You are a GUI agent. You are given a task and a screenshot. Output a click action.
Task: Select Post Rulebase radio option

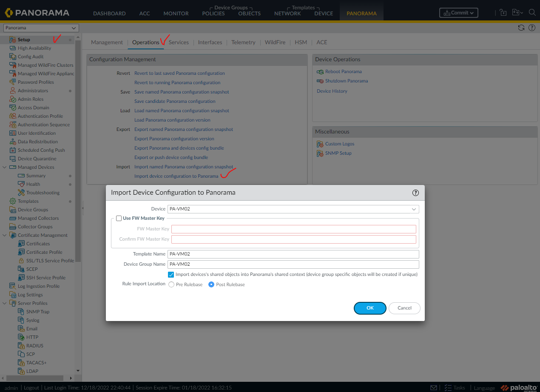[x=211, y=284]
